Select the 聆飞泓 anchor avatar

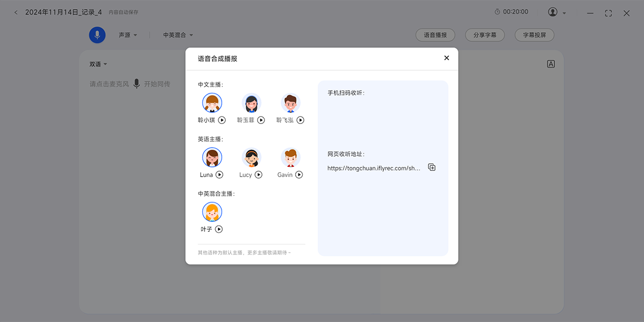290,103
